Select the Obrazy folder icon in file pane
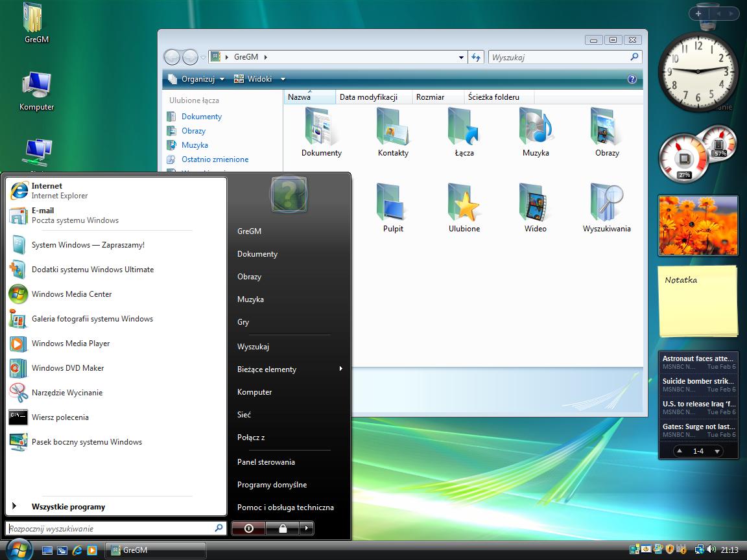 (607, 132)
